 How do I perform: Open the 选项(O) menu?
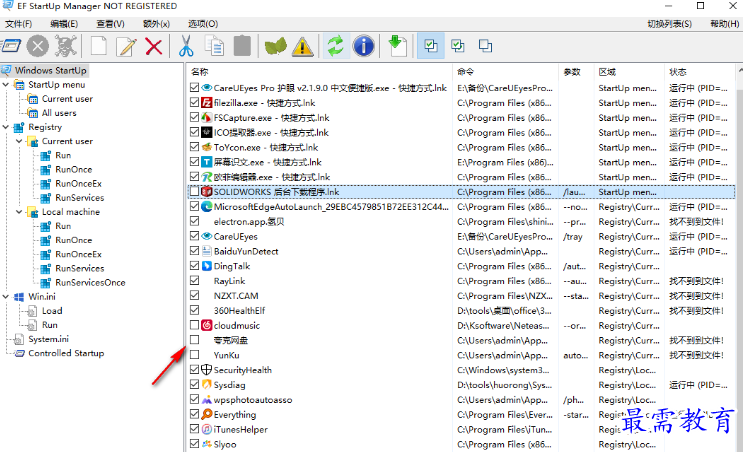point(203,24)
